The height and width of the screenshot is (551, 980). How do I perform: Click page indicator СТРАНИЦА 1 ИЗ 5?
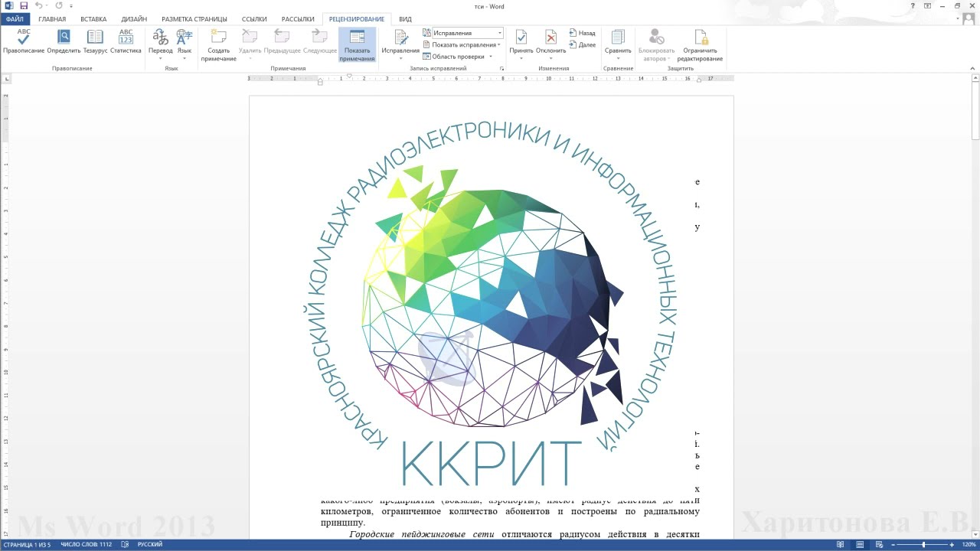(x=25, y=545)
